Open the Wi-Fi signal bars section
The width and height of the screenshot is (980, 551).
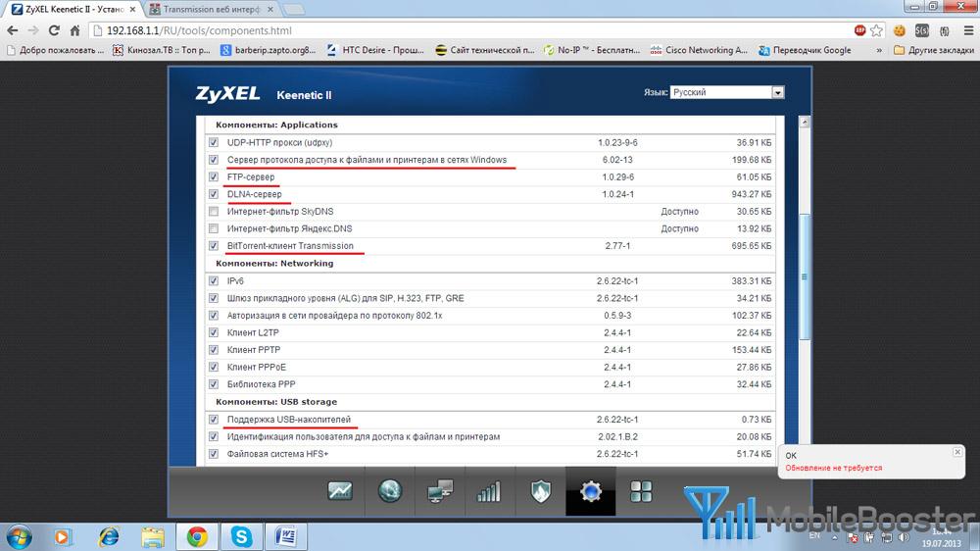tap(489, 491)
